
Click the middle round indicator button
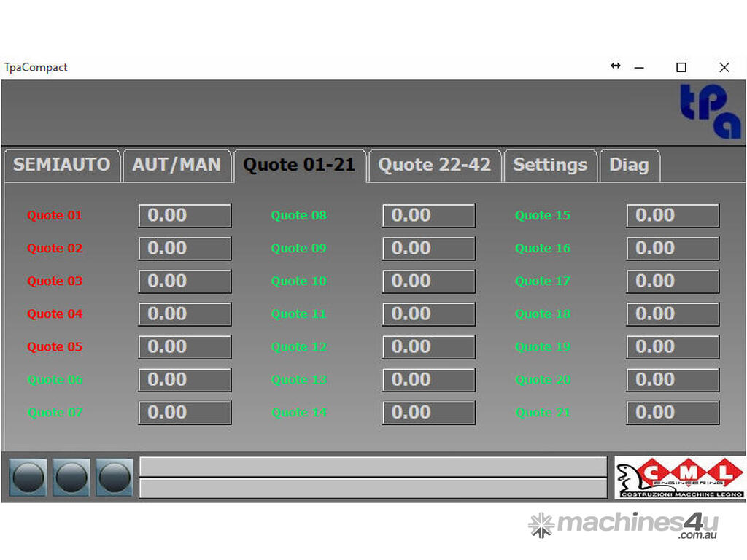71,478
